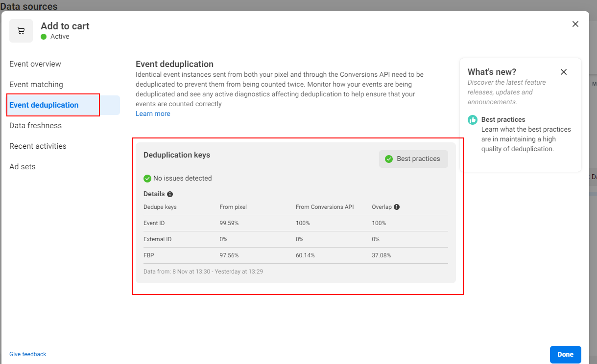
Task: Close the What's new panel
Action: tap(564, 72)
